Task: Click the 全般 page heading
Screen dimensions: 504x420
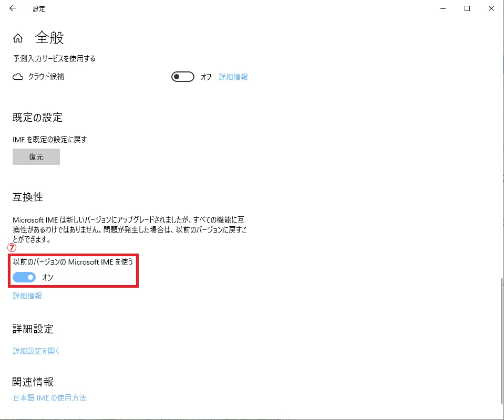Action: [49, 38]
